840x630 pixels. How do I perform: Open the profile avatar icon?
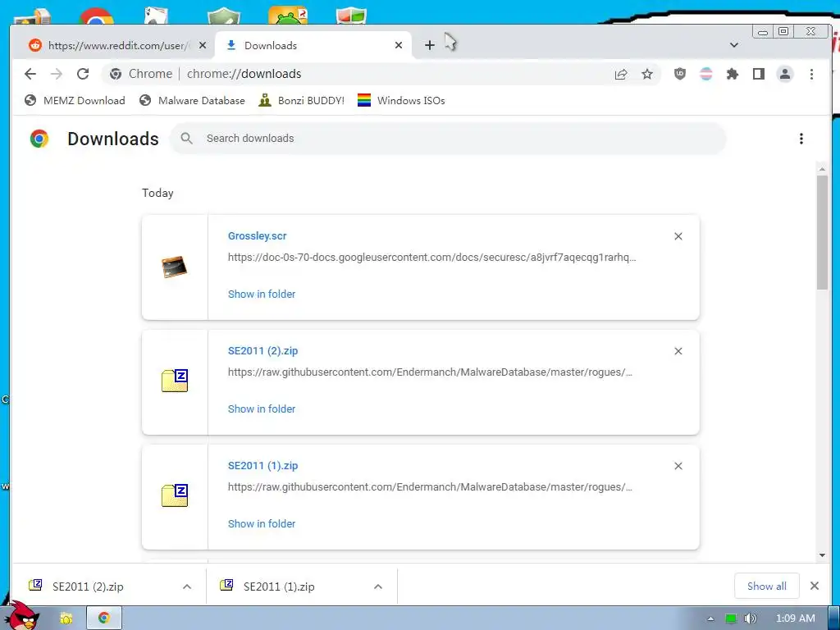(785, 74)
